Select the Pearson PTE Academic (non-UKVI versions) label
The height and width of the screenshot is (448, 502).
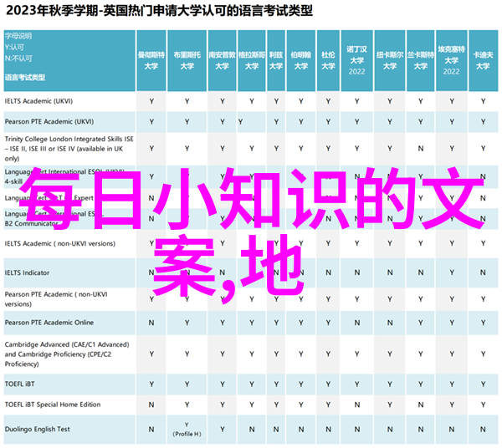coord(56,299)
